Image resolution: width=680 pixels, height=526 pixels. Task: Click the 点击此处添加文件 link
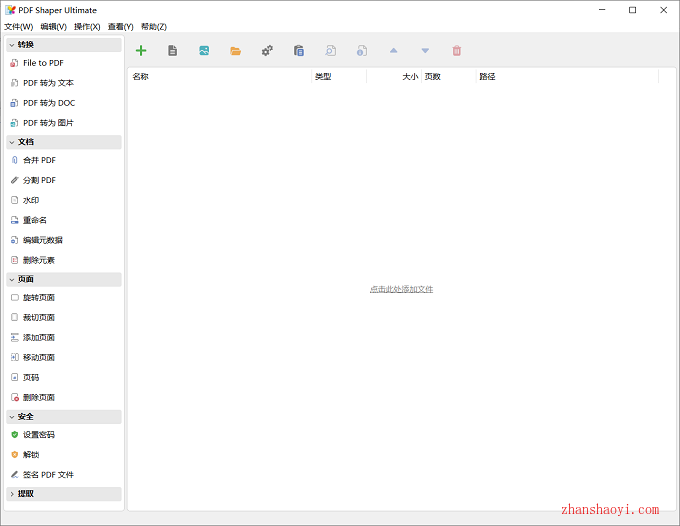pos(401,289)
